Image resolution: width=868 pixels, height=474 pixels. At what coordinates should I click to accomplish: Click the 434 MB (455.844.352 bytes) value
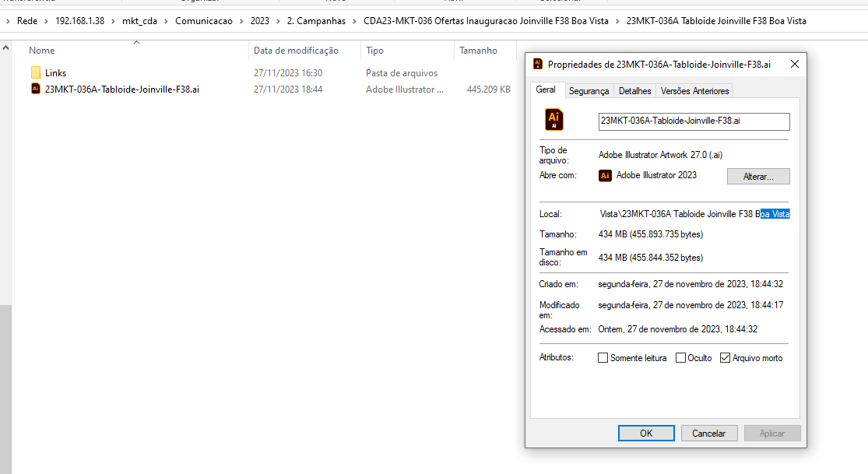(x=651, y=258)
